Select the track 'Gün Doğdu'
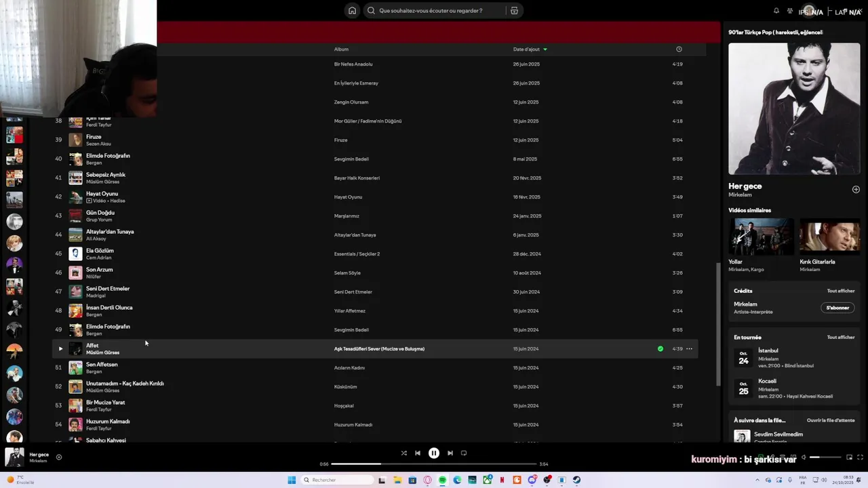This screenshot has width=868, height=488. click(x=100, y=213)
